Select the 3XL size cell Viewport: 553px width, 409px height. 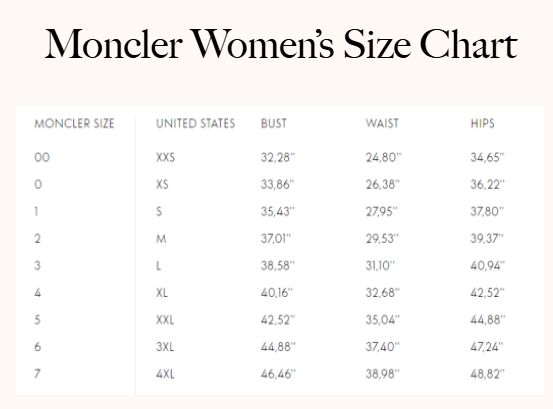coord(165,347)
